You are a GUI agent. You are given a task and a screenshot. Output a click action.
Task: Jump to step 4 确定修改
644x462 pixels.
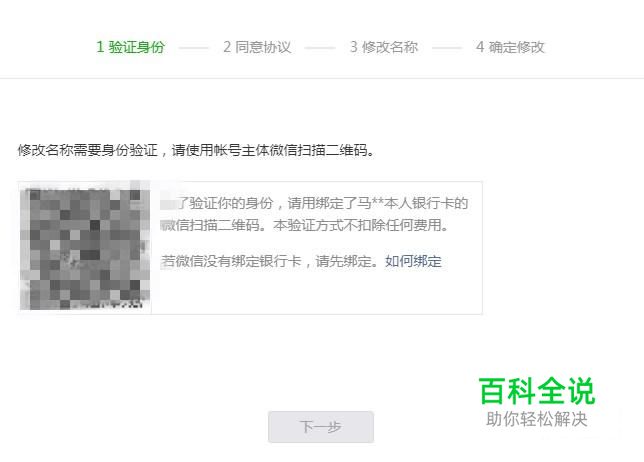tap(510, 47)
